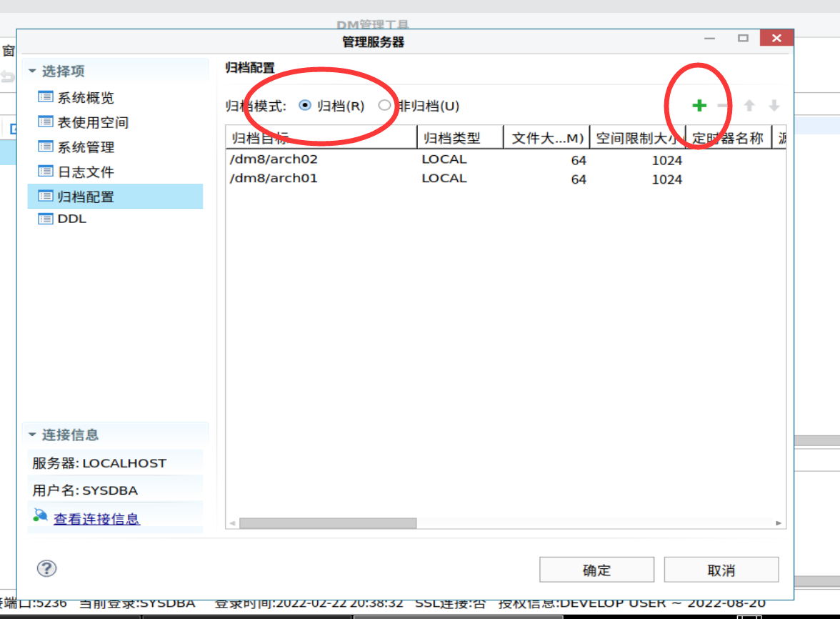This screenshot has width=840, height=619.
Task: Click icon next to DDL
Action: (46, 219)
